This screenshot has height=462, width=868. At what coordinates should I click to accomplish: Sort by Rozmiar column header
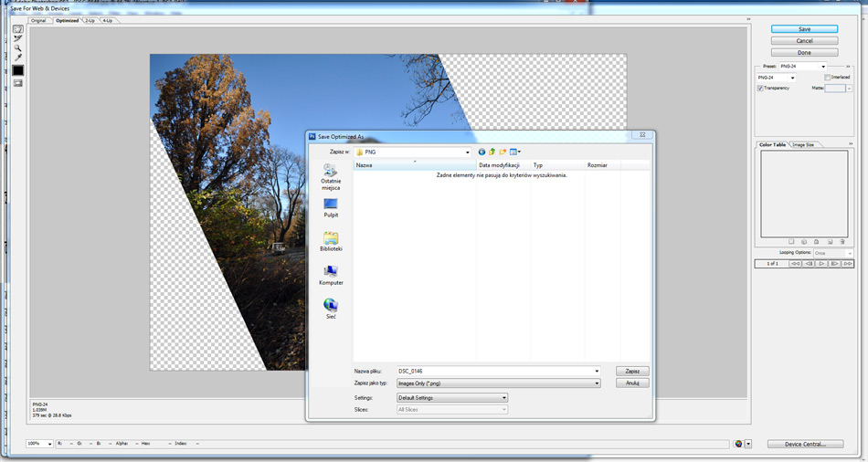(602, 165)
